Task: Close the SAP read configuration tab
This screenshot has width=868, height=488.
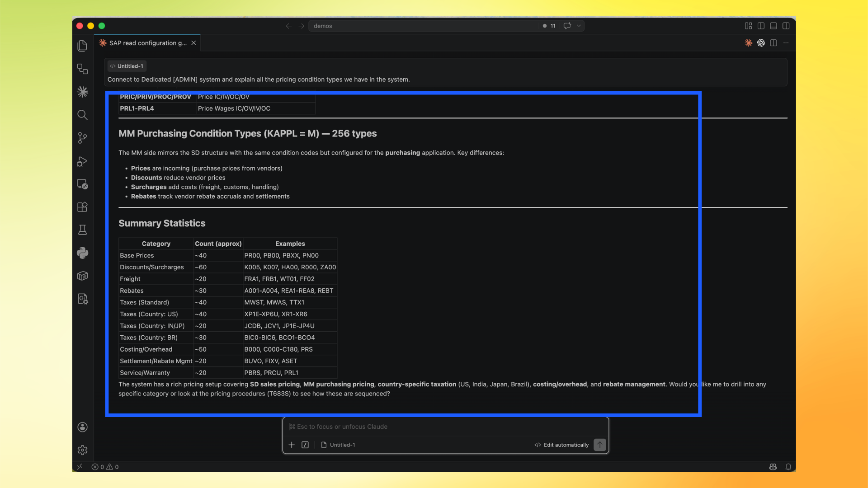Action: coord(193,43)
